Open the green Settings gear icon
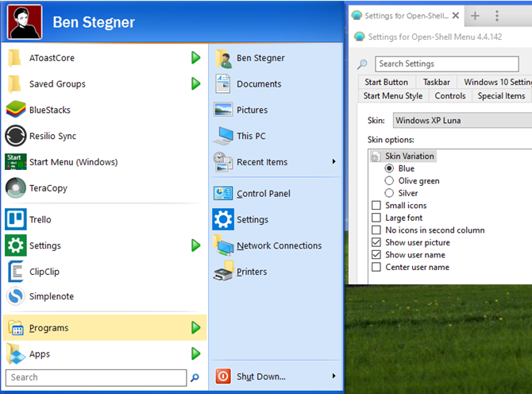 point(16,245)
